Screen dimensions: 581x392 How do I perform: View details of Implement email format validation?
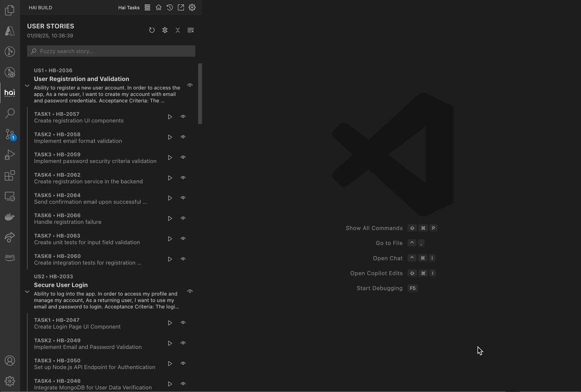click(183, 137)
